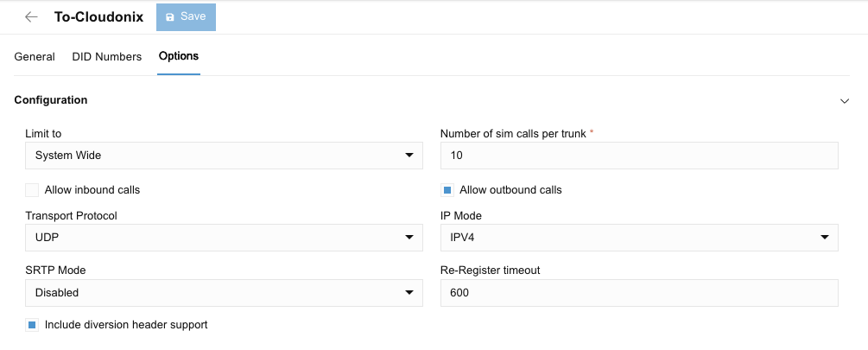Collapse the Configuration section chevron

click(x=845, y=101)
